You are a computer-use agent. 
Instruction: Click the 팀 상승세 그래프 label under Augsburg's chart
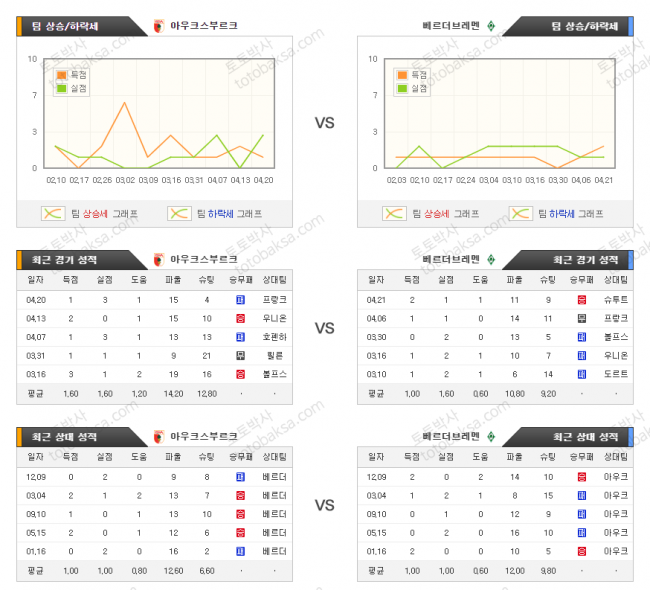pyautogui.click(x=105, y=214)
